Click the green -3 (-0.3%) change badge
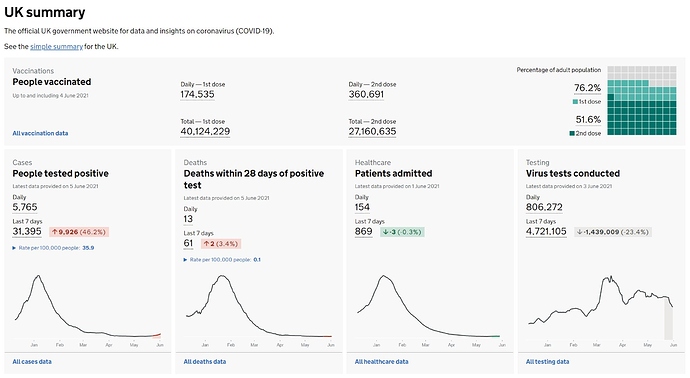Screen dimensions: 690x378 (402, 232)
